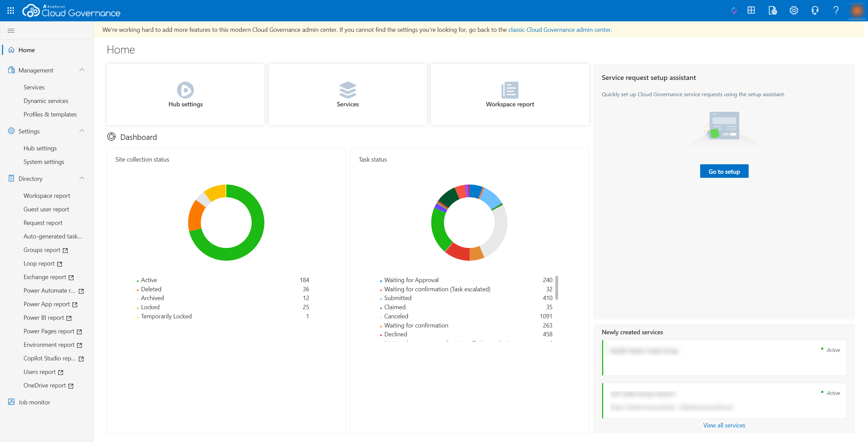Open Dynamic services from the sidebar
The width and height of the screenshot is (868, 442).
(x=45, y=101)
